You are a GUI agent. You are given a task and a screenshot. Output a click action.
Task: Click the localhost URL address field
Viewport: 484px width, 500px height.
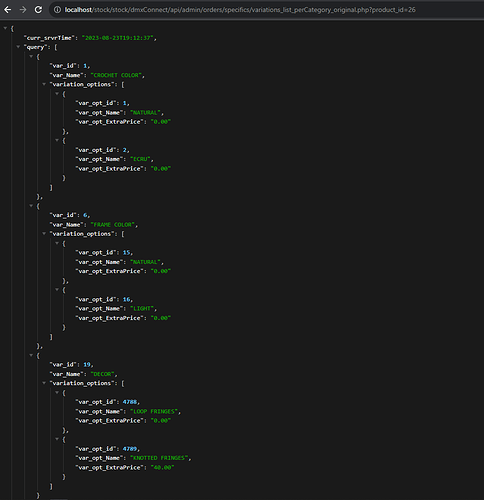click(240, 10)
